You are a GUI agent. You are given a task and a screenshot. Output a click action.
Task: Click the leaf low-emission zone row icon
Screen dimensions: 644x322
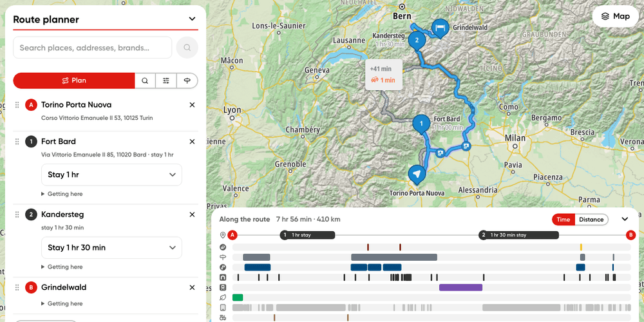coord(223,298)
